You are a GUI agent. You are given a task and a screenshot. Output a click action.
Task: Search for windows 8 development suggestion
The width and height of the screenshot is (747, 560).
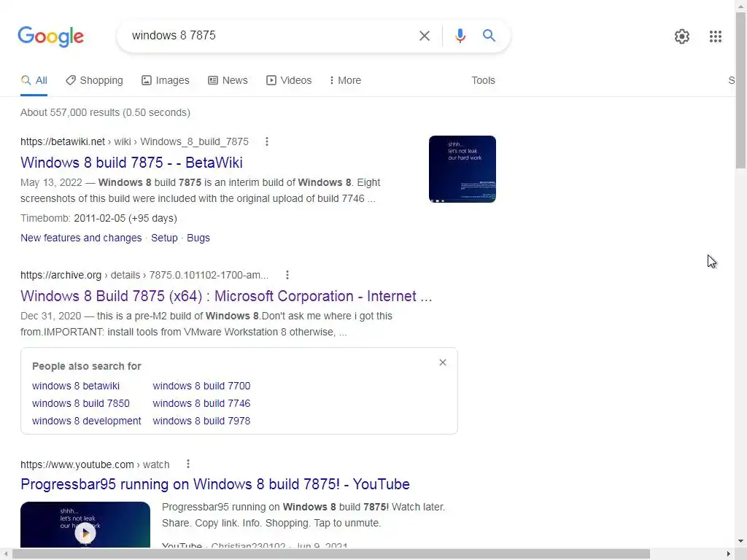pyautogui.click(x=86, y=421)
